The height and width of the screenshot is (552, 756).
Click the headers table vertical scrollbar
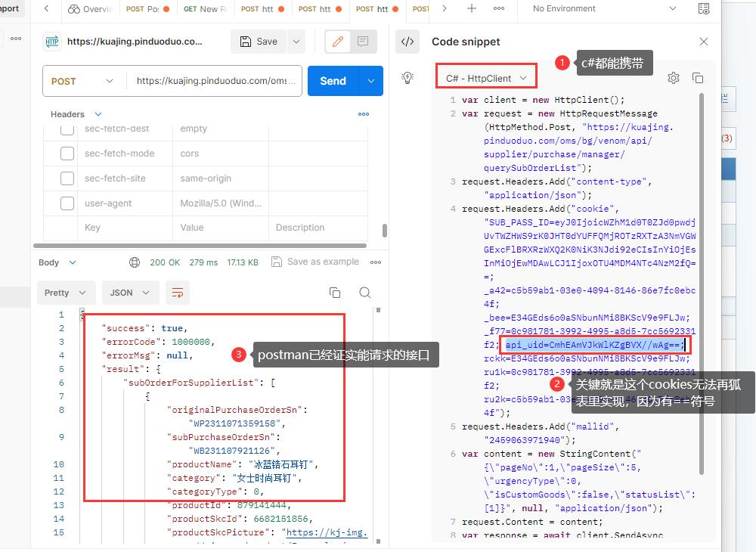pyautogui.click(x=385, y=230)
